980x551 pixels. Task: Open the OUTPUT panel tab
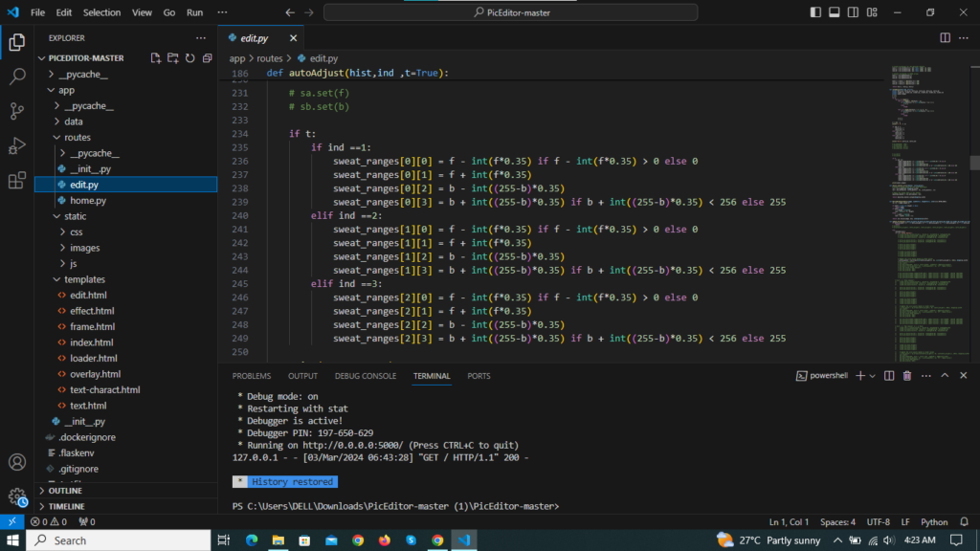click(x=302, y=376)
